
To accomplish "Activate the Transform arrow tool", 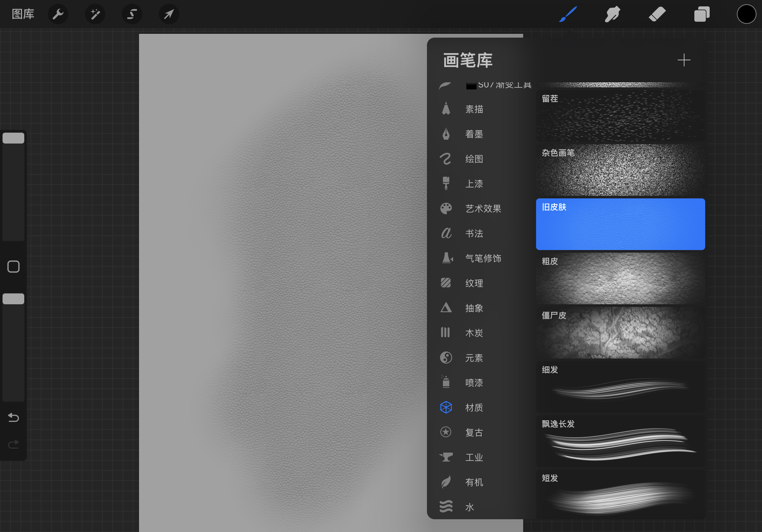I will point(169,14).
